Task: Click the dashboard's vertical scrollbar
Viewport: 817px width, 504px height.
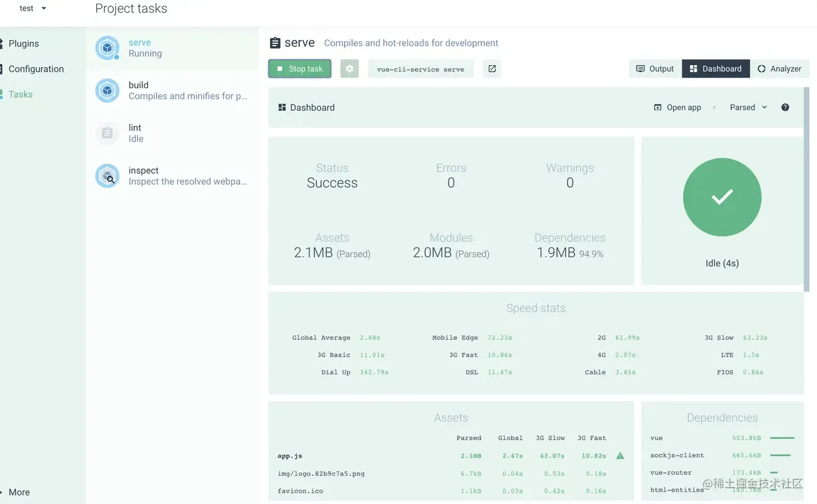Action: [x=806, y=188]
